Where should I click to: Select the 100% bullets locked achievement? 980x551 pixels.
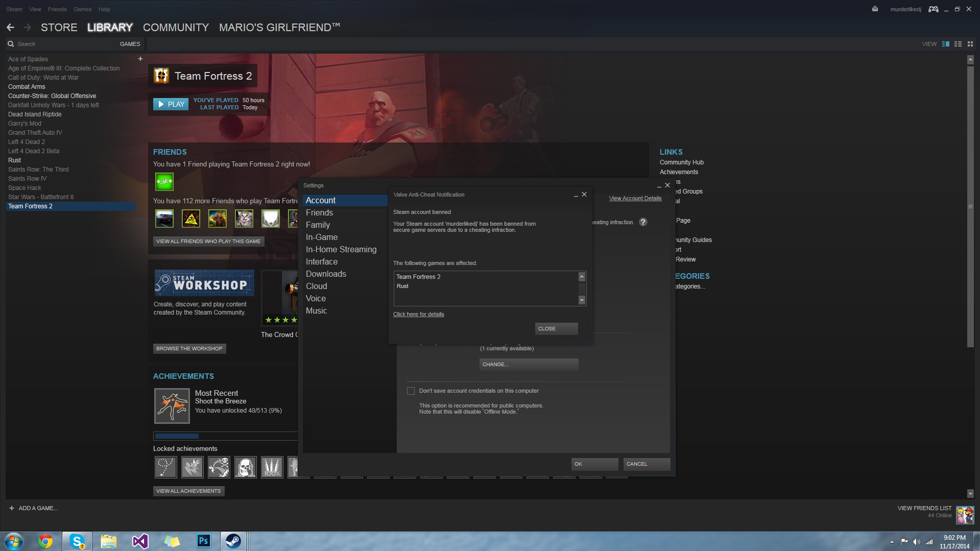tap(272, 467)
